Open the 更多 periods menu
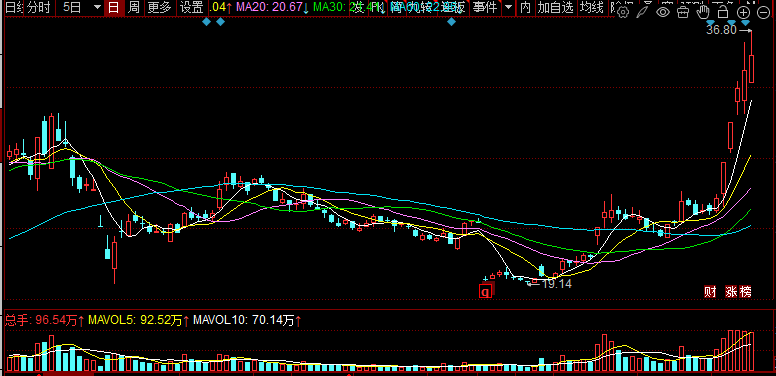Image resolution: width=776 pixels, height=376 pixels. tap(159, 7)
